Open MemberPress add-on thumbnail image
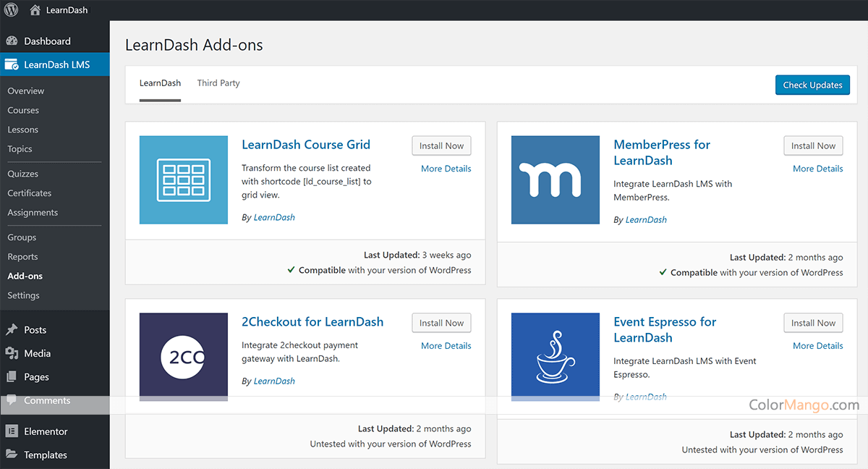 pos(556,180)
